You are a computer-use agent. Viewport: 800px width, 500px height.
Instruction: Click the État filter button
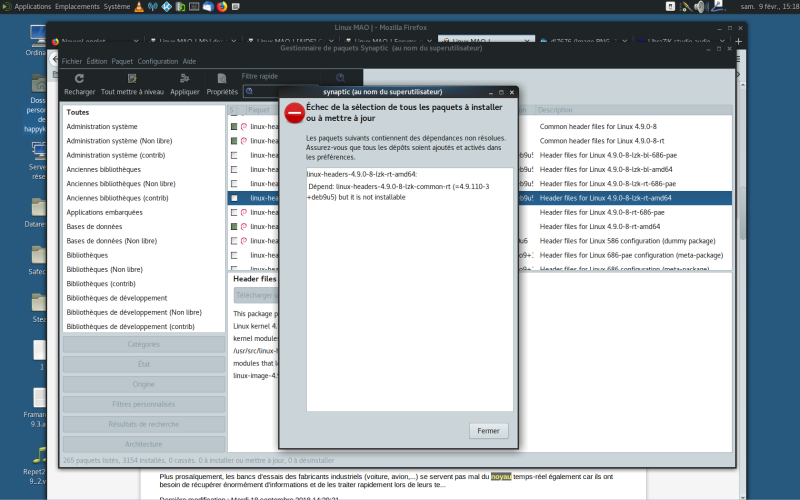[144, 364]
